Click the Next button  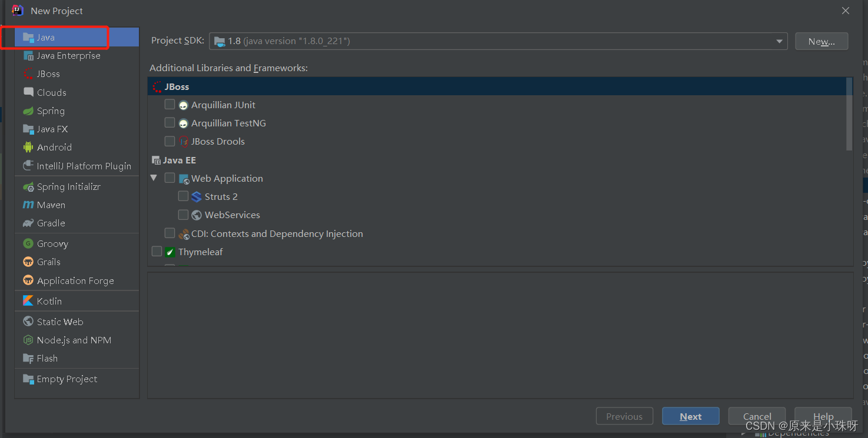[x=690, y=416]
